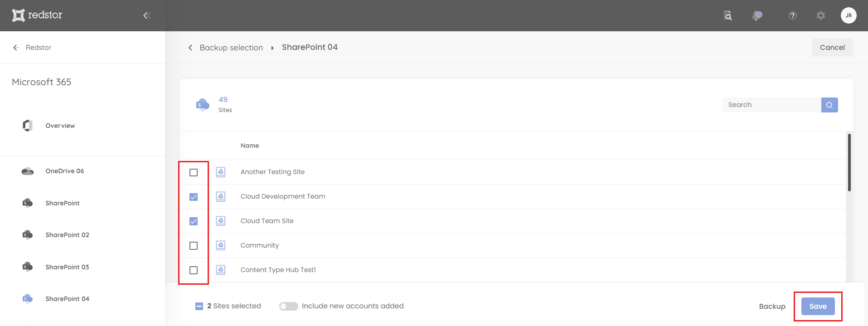
Task: Click the Save button
Action: point(818,306)
